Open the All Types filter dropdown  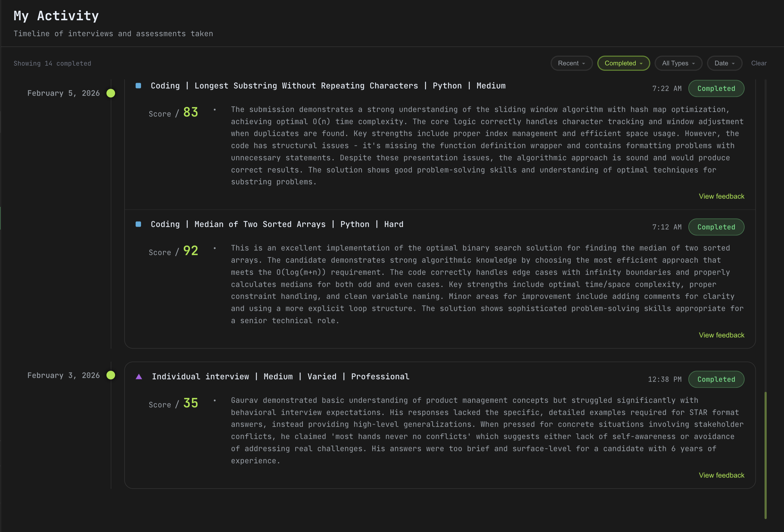678,63
